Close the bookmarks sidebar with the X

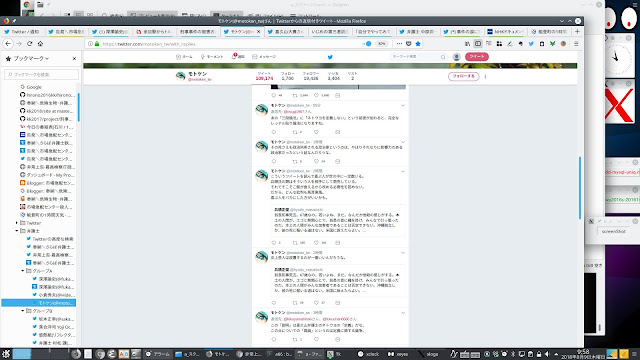(74, 59)
